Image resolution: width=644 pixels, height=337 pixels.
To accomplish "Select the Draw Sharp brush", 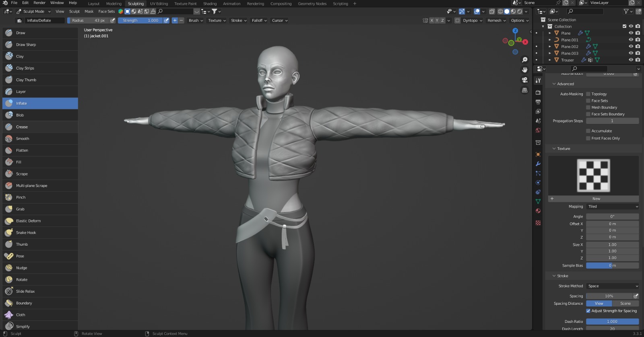I will 40,45.
